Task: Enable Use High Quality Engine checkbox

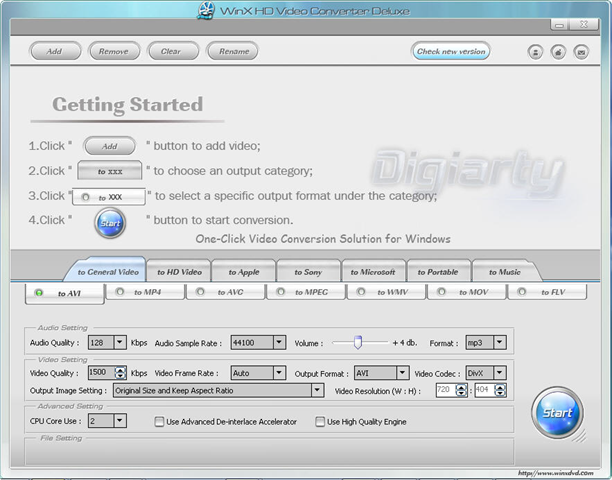Action: pos(320,422)
